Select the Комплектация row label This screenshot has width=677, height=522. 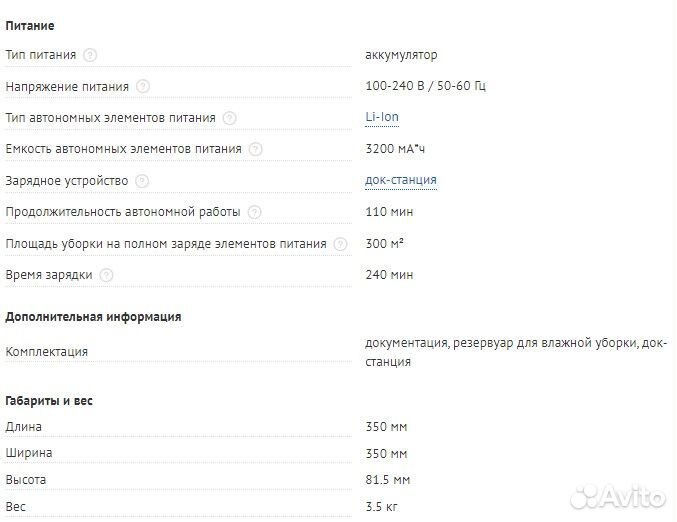(x=47, y=352)
